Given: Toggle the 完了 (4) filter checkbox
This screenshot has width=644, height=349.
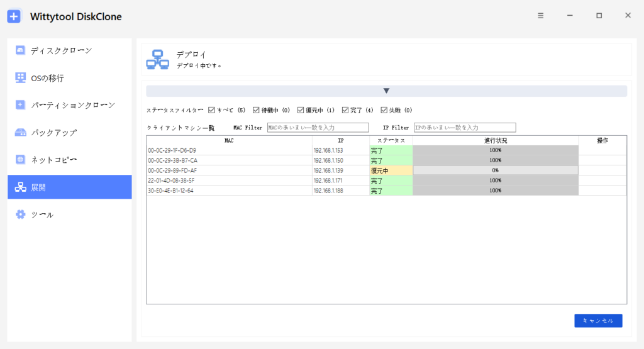Looking at the screenshot, I should click(345, 110).
